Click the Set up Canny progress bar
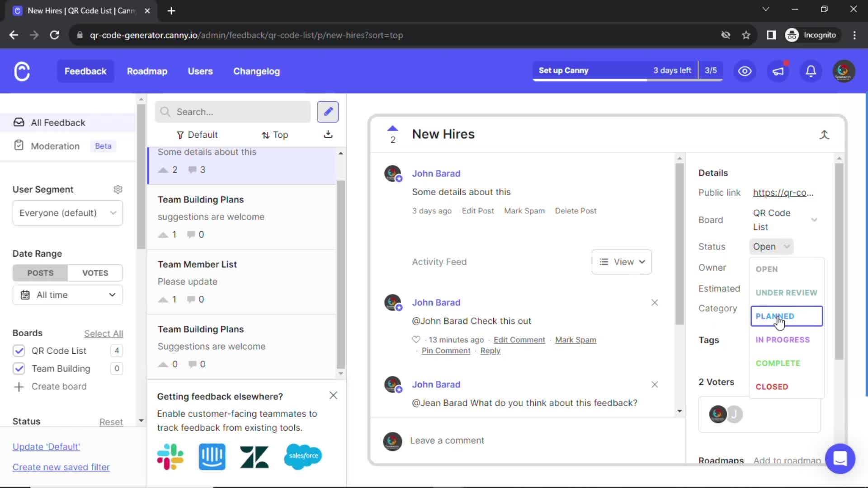 pyautogui.click(x=627, y=71)
